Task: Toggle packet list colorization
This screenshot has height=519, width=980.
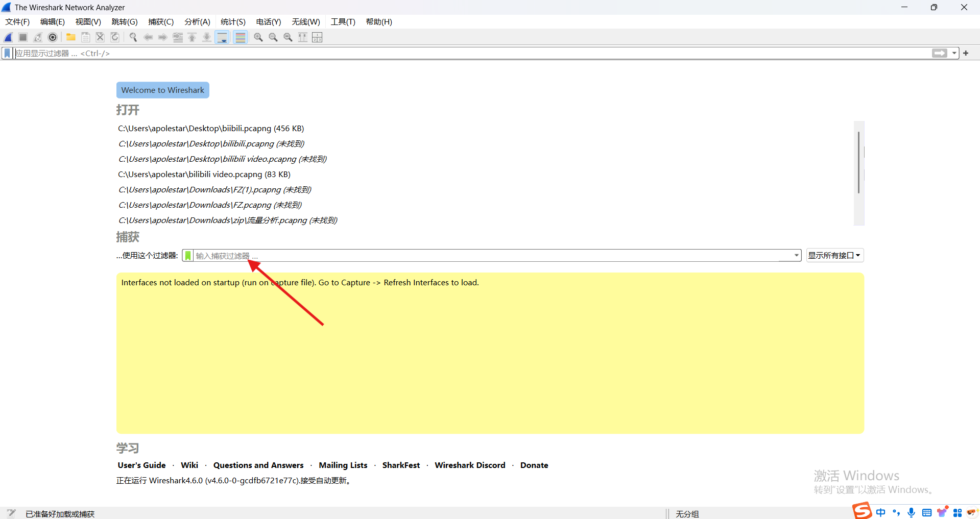Action: point(241,37)
